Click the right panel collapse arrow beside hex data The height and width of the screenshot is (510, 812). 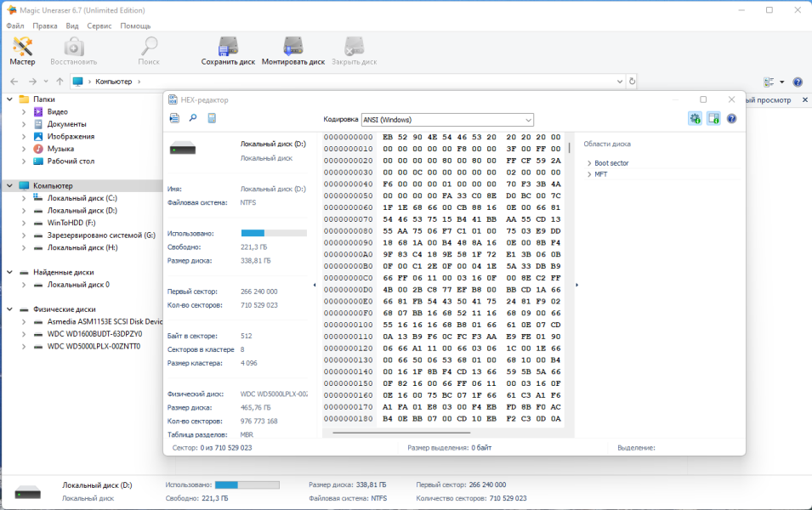tap(576, 285)
